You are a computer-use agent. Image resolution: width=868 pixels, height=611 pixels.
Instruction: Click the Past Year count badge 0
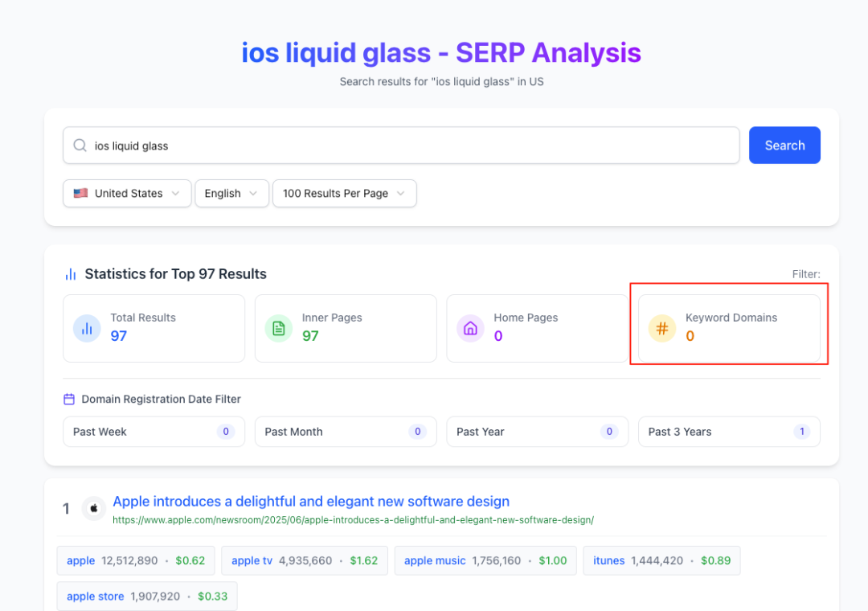point(609,432)
